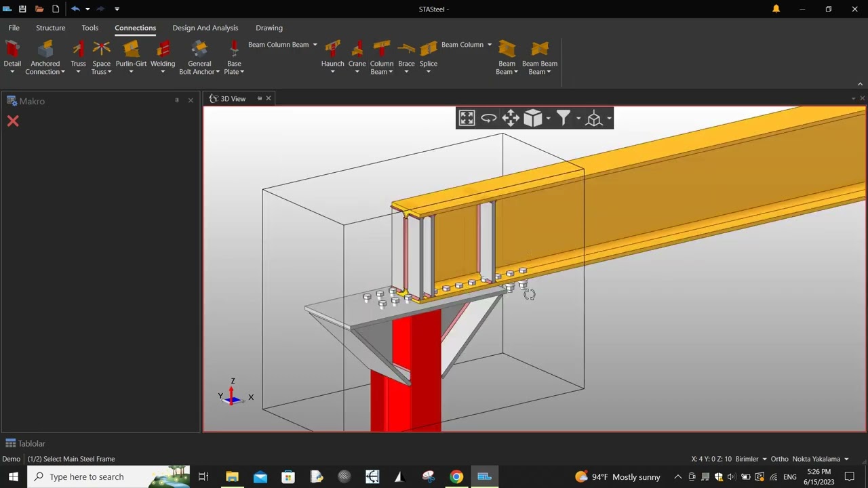Pin the Makro panel

click(177, 100)
